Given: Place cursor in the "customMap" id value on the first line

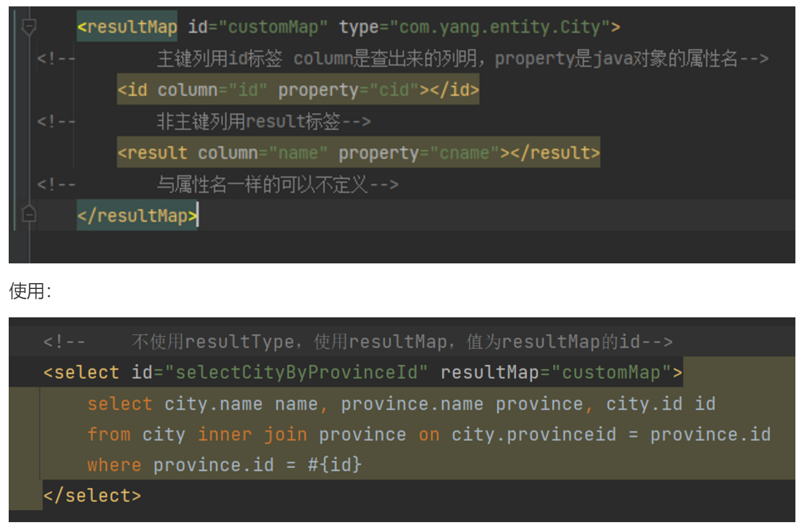Looking at the screenshot, I should click(x=273, y=27).
